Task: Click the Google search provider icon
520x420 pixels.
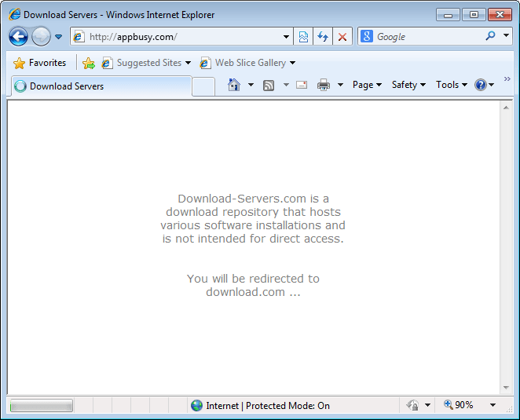Action: (367, 36)
